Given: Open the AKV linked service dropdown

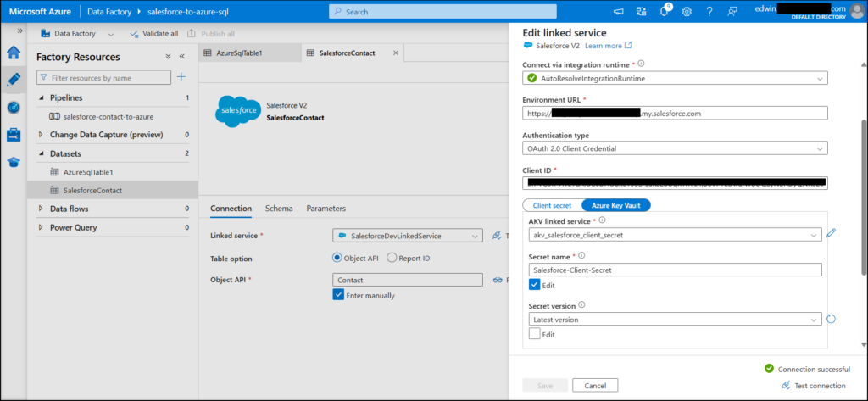Looking at the screenshot, I should point(675,234).
